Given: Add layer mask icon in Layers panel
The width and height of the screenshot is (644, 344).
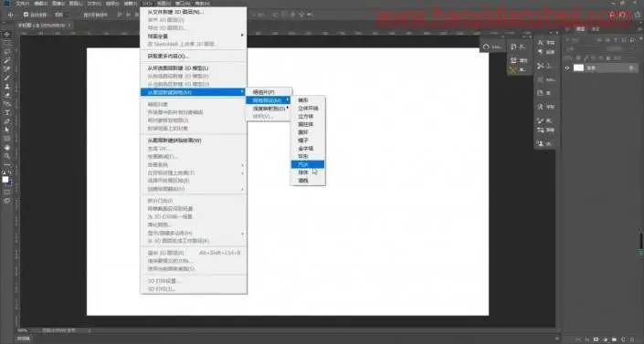Looking at the screenshot, I should click(x=596, y=339).
